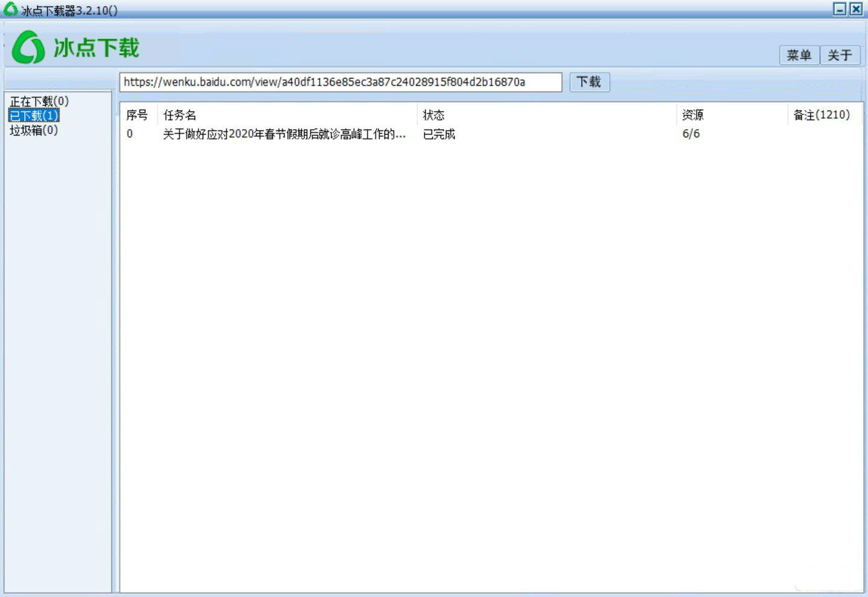Click the 已完成 status cell
The width and height of the screenshot is (868, 597).
coord(439,134)
